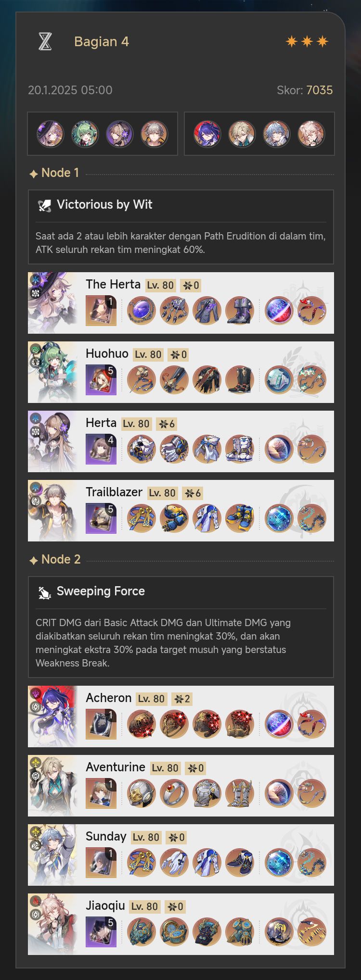The height and width of the screenshot is (980, 361).
Task: Open Sunday character portrait
Action: (x=52, y=855)
